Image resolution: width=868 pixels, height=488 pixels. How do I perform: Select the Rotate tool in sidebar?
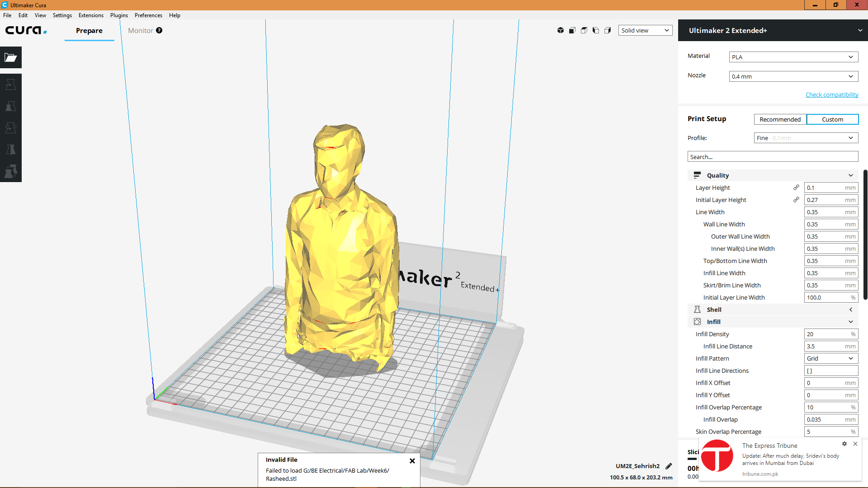[10, 128]
